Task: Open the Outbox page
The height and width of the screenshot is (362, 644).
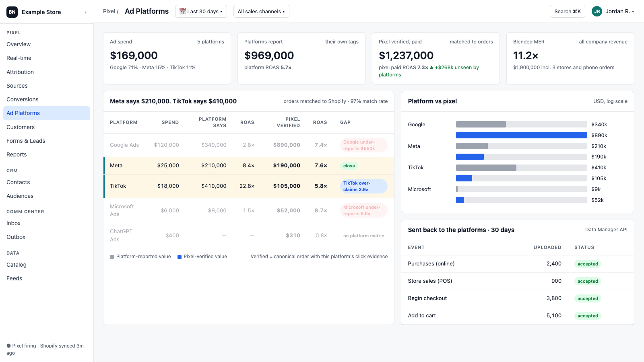Action: click(47, 237)
